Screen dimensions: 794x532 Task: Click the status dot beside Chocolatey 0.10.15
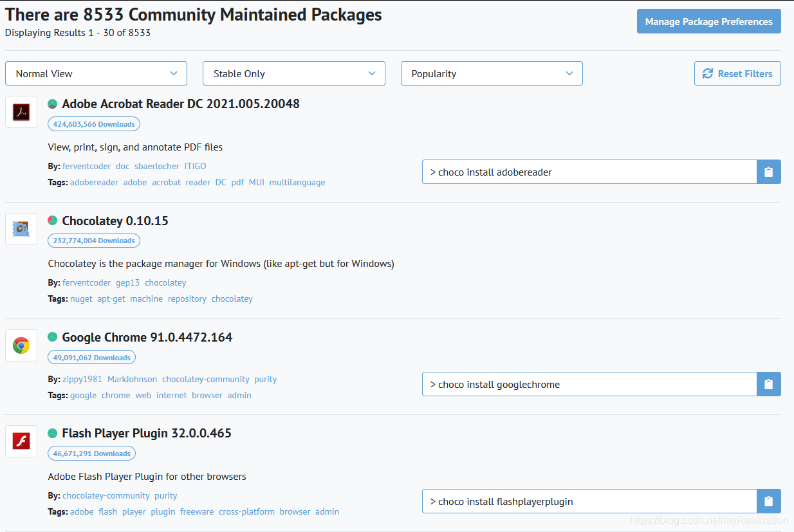pyautogui.click(x=53, y=221)
